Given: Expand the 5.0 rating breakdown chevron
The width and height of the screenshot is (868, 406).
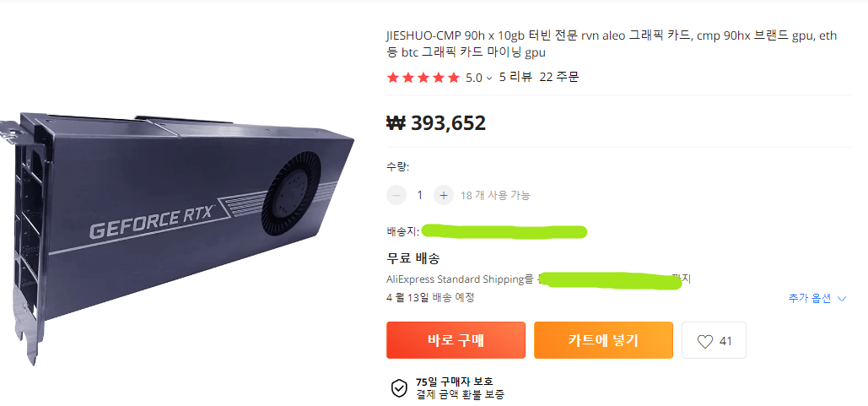Looking at the screenshot, I should [489, 78].
